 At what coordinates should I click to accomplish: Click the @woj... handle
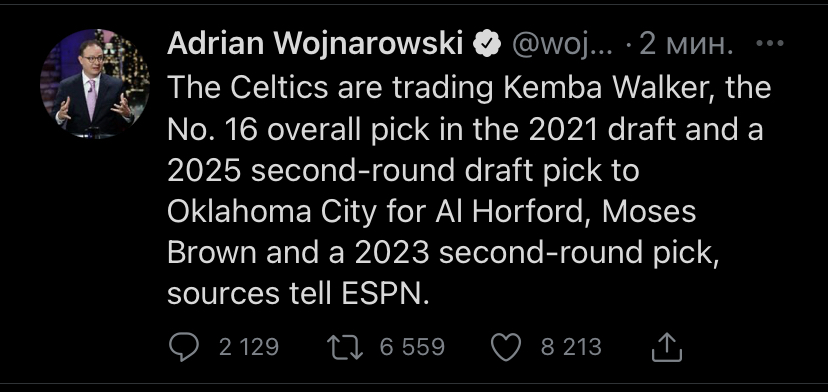click(x=562, y=45)
